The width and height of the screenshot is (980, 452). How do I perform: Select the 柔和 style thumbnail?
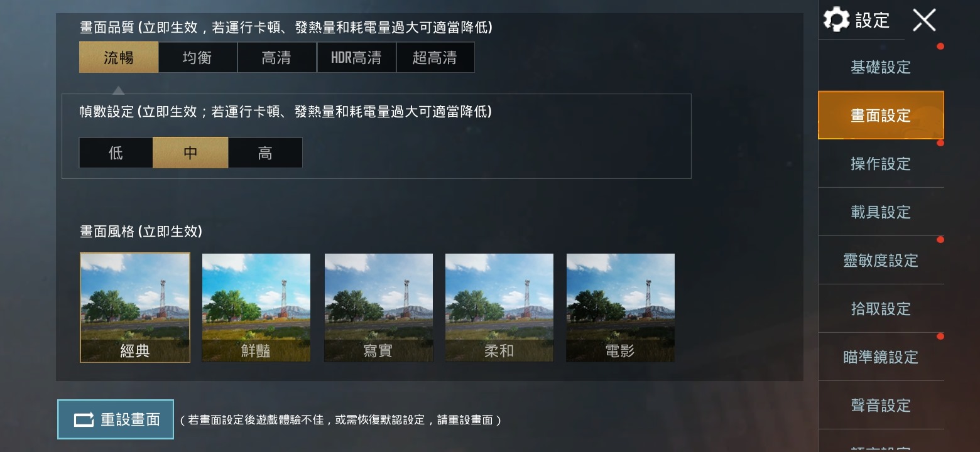pyautogui.click(x=499, y=308)
